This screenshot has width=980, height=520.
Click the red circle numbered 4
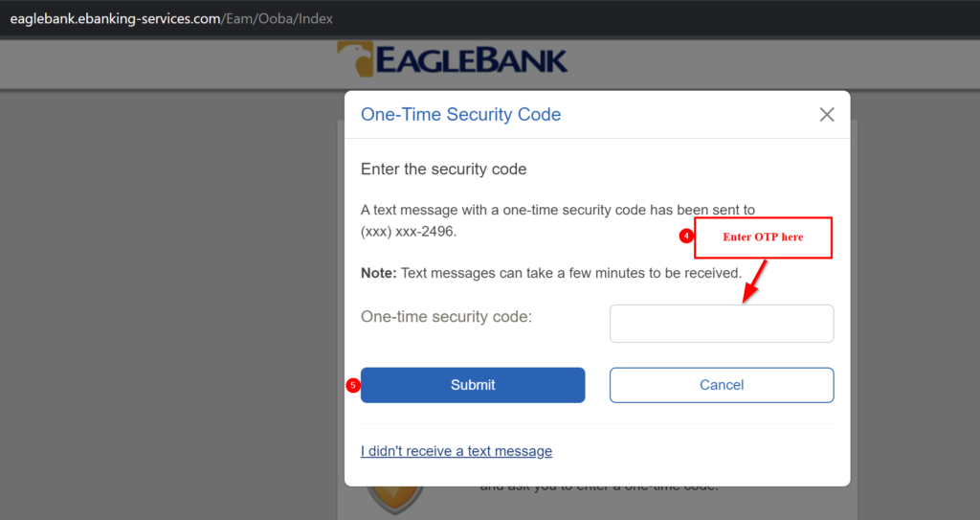click(686, 236)
